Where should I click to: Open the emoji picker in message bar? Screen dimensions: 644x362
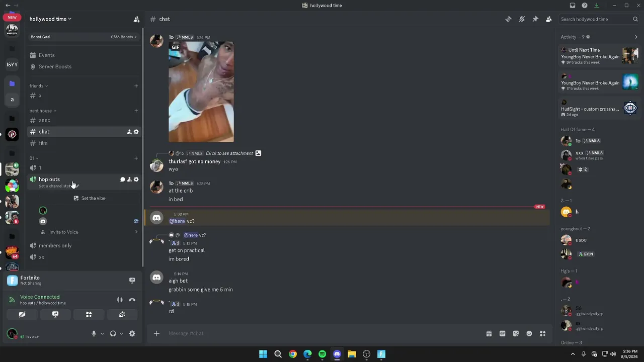(x=529, y=333)
